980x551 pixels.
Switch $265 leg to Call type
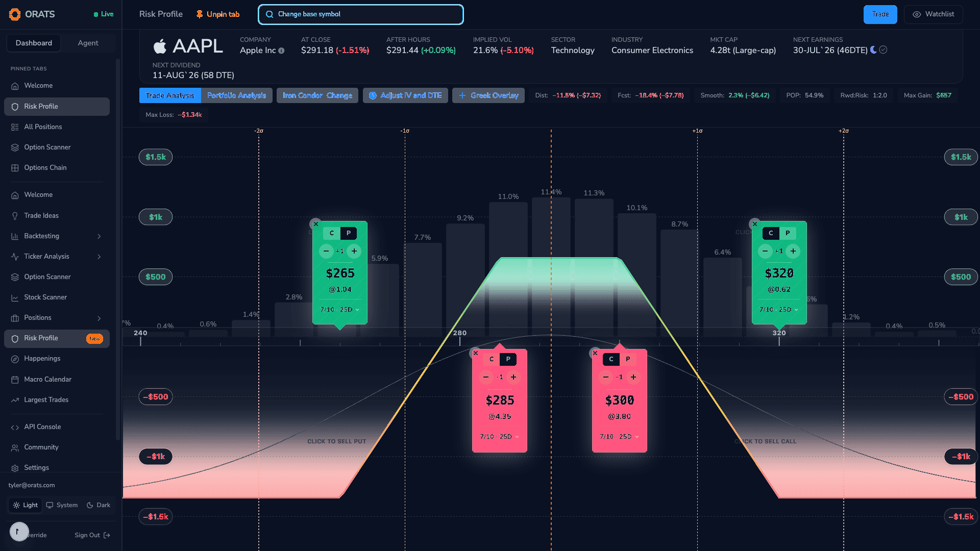click(332, 233)
